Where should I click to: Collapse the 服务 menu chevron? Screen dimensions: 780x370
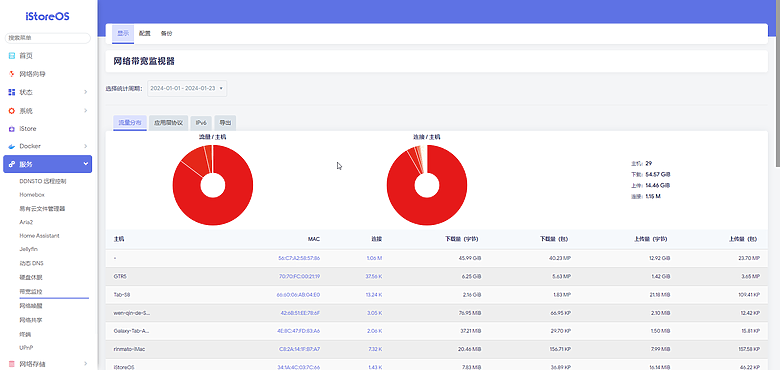[86, 164]
